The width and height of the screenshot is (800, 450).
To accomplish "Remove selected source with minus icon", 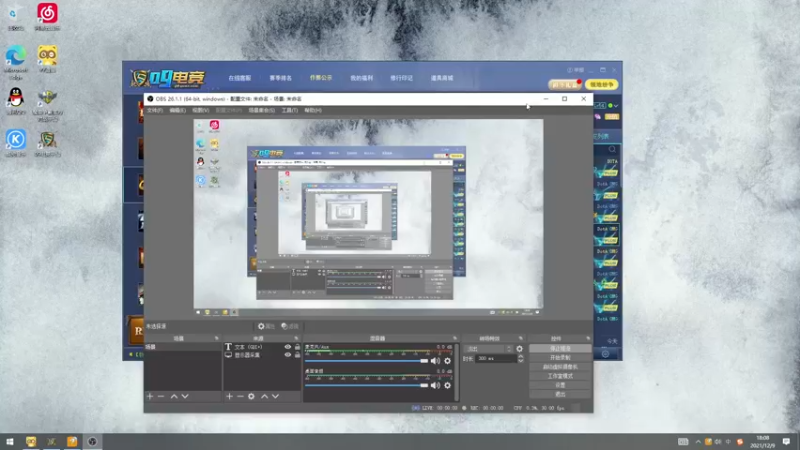I will [240, 396].
